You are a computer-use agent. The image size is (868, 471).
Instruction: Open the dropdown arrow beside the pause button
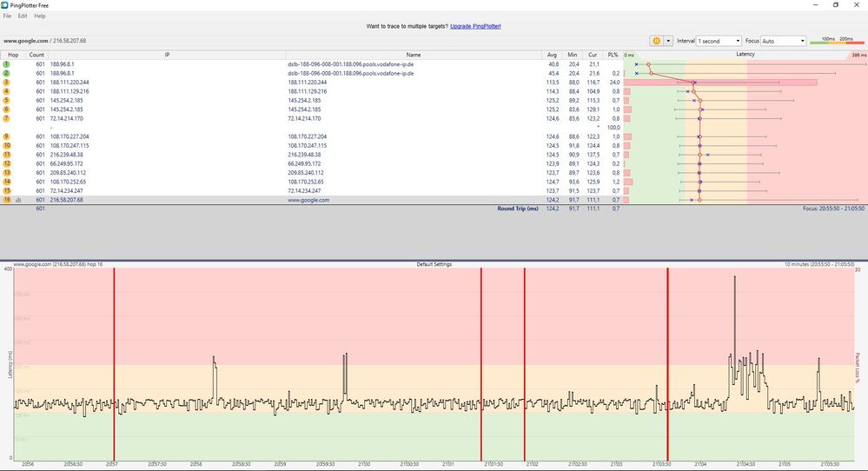tap(668, 41)
